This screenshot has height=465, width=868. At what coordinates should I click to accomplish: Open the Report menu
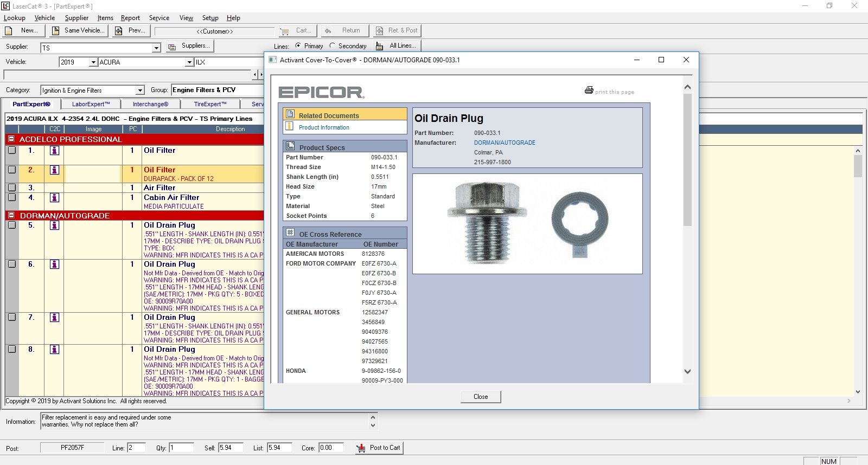[x=130, y=18]
